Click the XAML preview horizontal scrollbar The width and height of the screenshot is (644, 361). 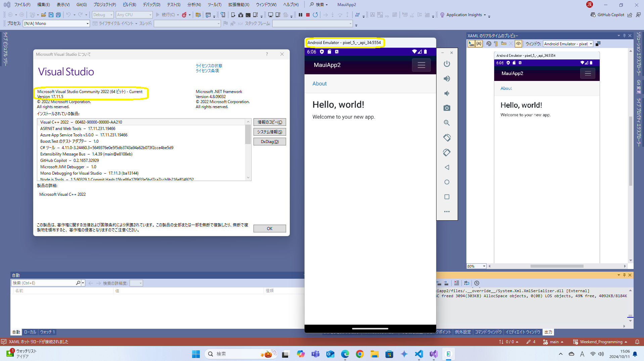click(x=557, y=266)
